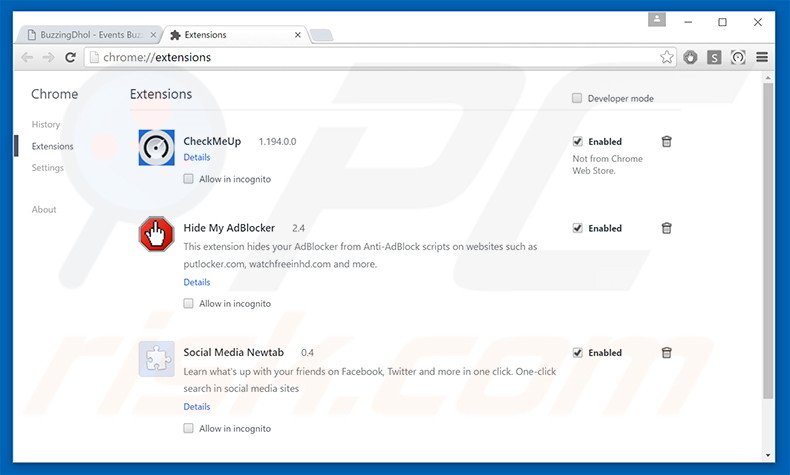Delete Hide My AdBlocker via trash icon
This screenshot has width=790, height=475.
pos(667,228)
